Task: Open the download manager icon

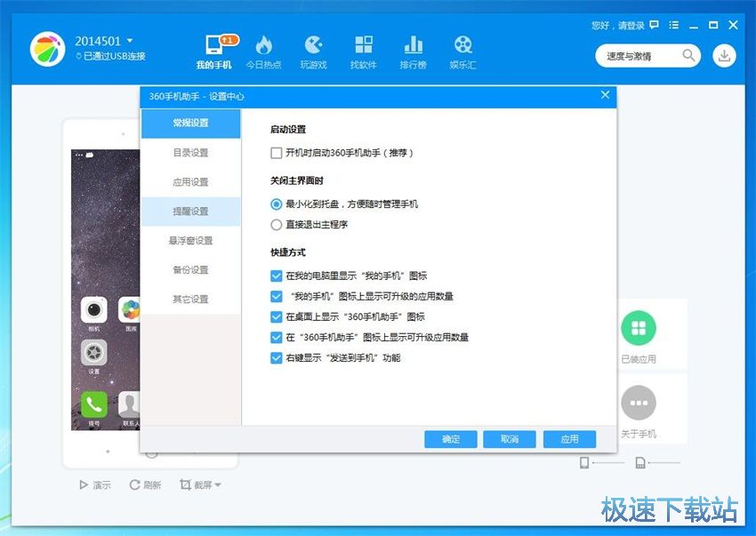Action: 724,56
